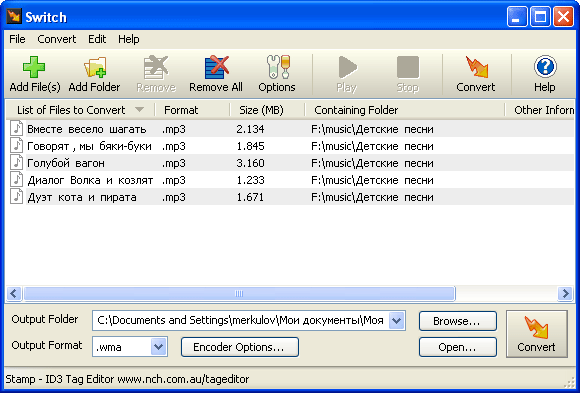Close the Switch window

[563, 17]
